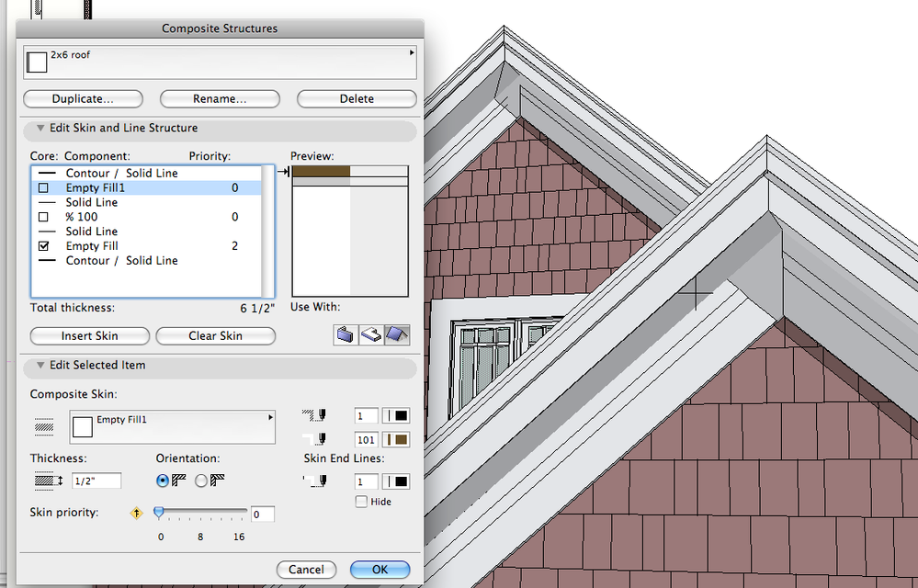Enable the Hide skin end lines checkbox
The height and width of the screenshot is (588, 918).
click(x=361, y=502)
